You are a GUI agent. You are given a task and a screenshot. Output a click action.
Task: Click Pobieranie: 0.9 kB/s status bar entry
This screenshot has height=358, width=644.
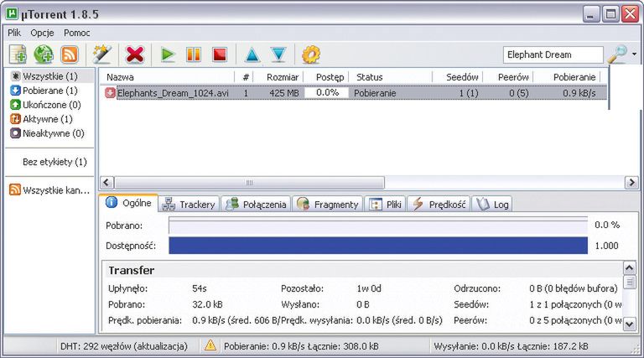(301, 346)
